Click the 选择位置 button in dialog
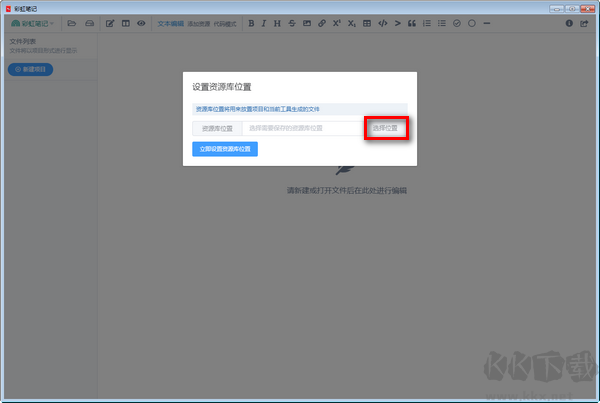600x403 pixels. pyautogui.click(x=386, y=128)
